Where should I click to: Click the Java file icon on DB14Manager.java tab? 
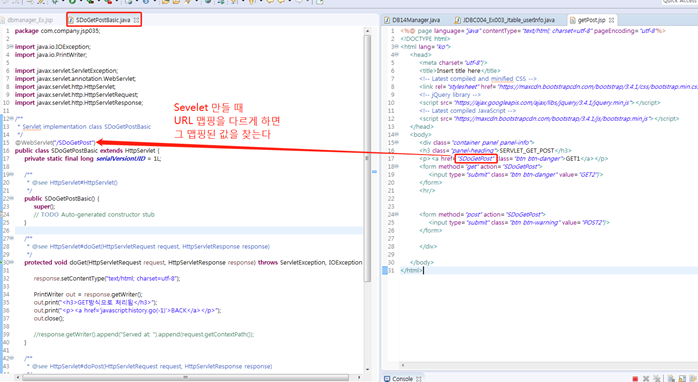click(x=387, y=20)
